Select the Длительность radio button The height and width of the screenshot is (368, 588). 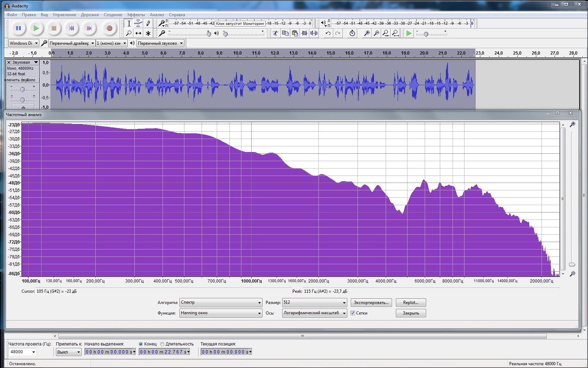click(x=162, y=344)
